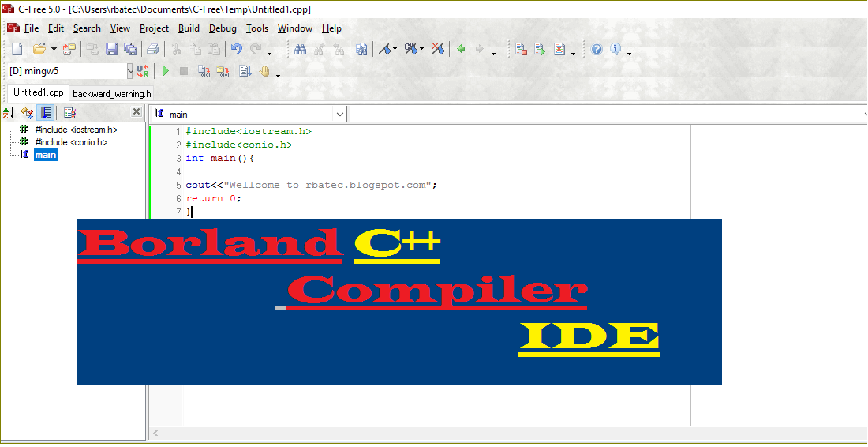
Task: Click the open project icon
Action: coord(69,49)
